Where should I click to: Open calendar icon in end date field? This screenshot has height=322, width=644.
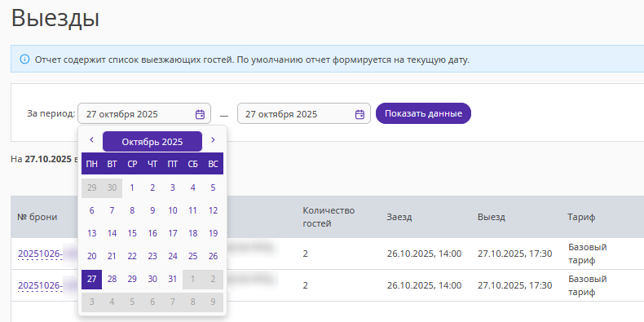point(359,114)
